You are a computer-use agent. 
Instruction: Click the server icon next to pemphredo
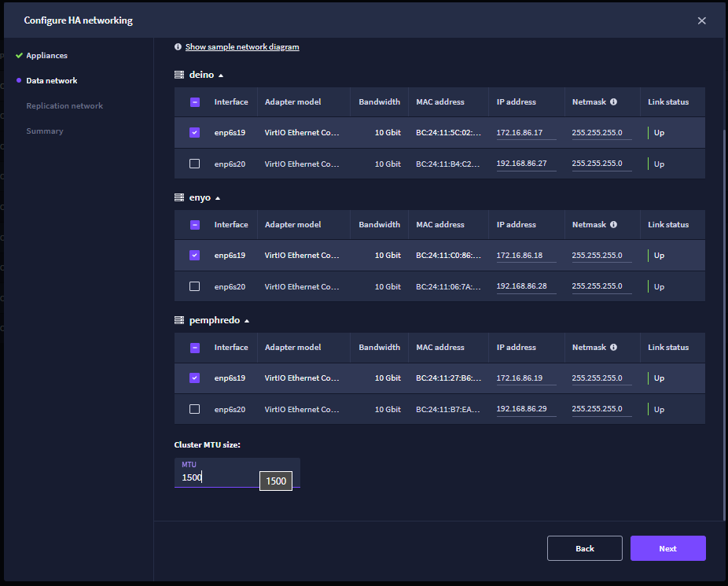(179, 320)
